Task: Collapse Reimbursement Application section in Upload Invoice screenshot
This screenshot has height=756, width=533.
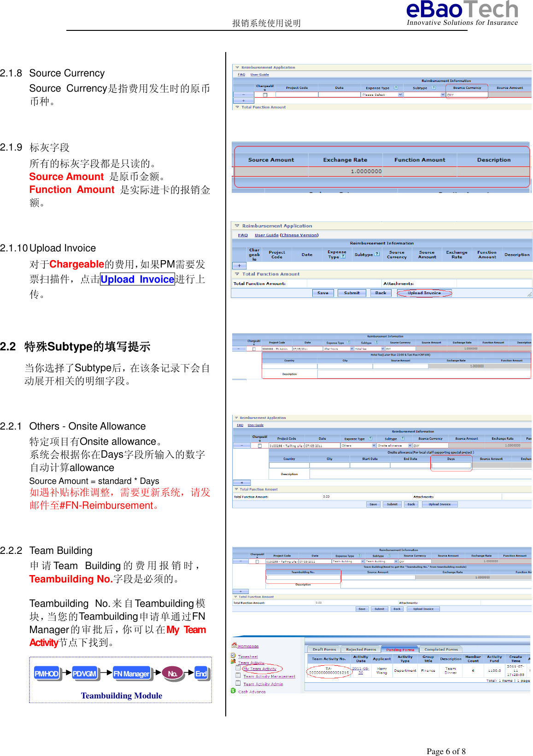Action: tap(237, 226)
